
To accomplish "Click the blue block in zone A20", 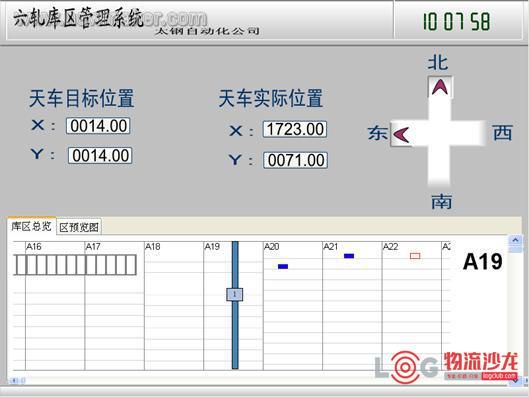I will tap(283, 266).
